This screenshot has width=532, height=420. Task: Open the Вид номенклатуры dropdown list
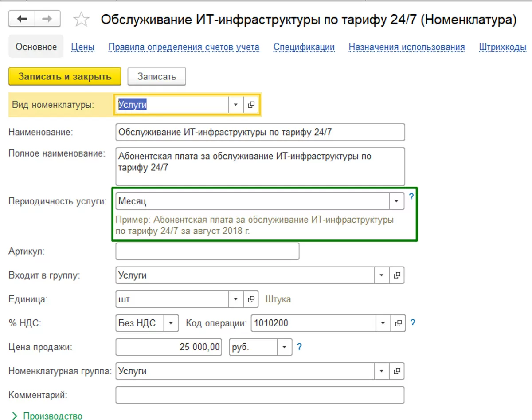236,105
